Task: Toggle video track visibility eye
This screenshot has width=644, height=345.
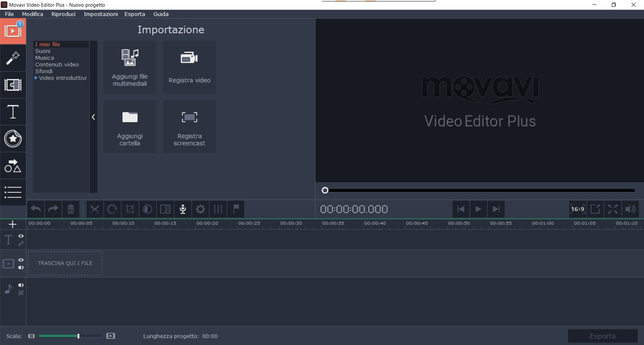Action: pyautogui.click(x=21, y=260)
